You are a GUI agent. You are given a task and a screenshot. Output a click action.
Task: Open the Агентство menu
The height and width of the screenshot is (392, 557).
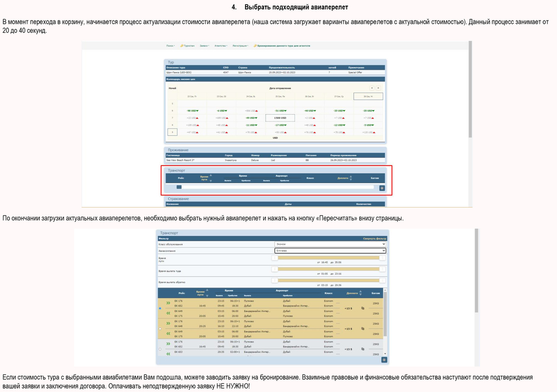(x=221, y=46)
